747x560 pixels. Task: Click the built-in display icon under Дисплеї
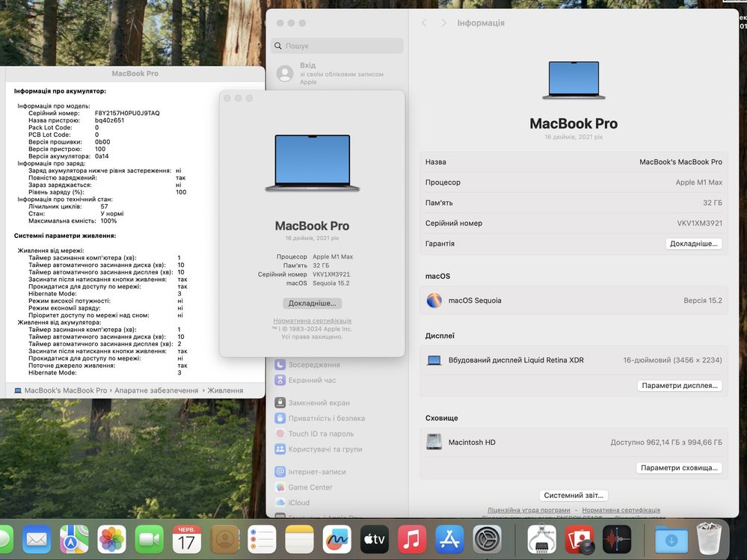tap(434, 360)
